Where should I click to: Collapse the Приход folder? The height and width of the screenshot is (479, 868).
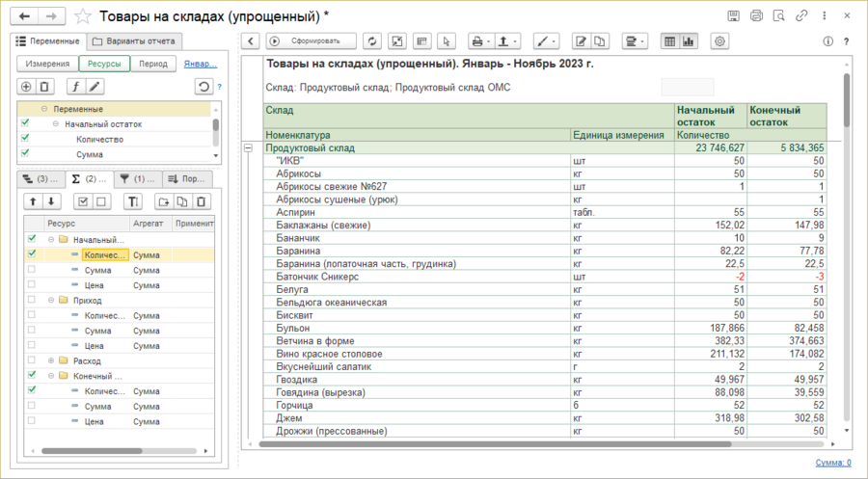point(51,301)
